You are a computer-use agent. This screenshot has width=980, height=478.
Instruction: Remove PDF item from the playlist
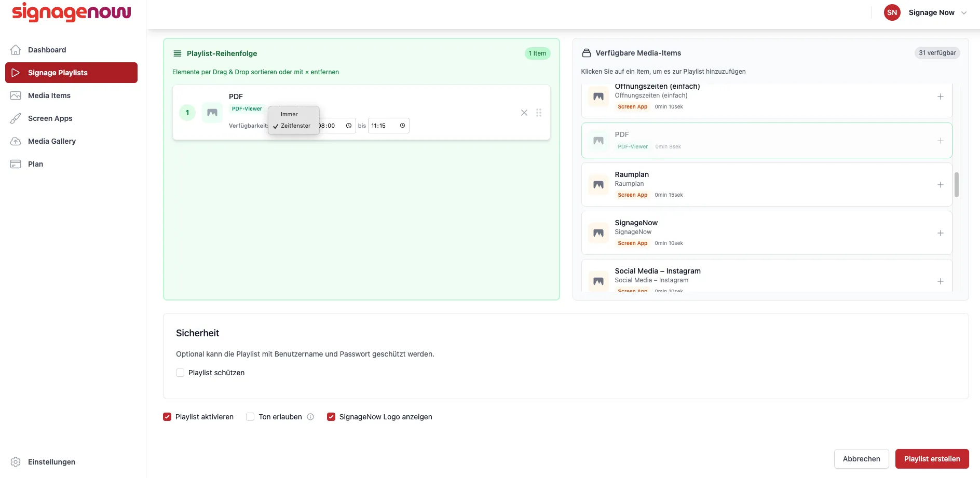coord(524,113)
